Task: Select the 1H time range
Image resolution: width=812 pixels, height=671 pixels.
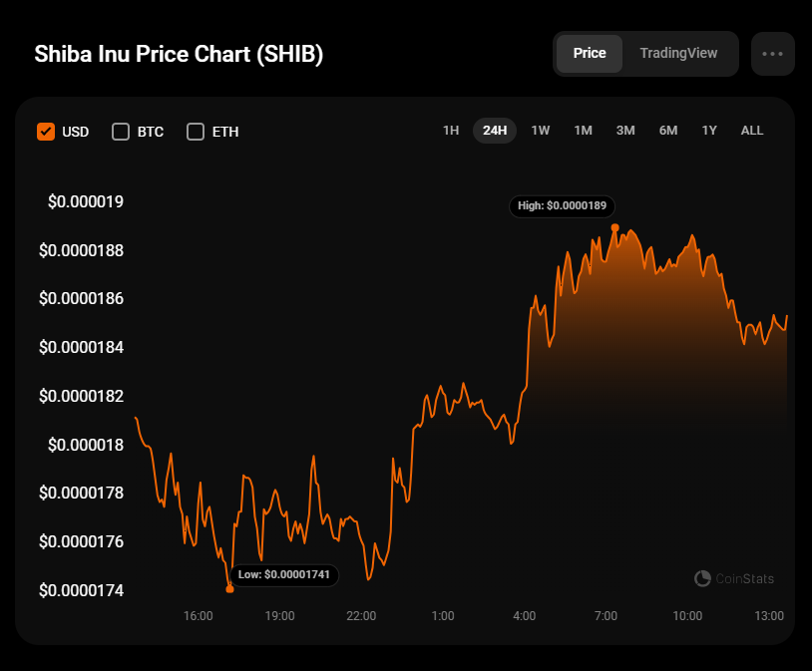Action: [x=451, y=131]
